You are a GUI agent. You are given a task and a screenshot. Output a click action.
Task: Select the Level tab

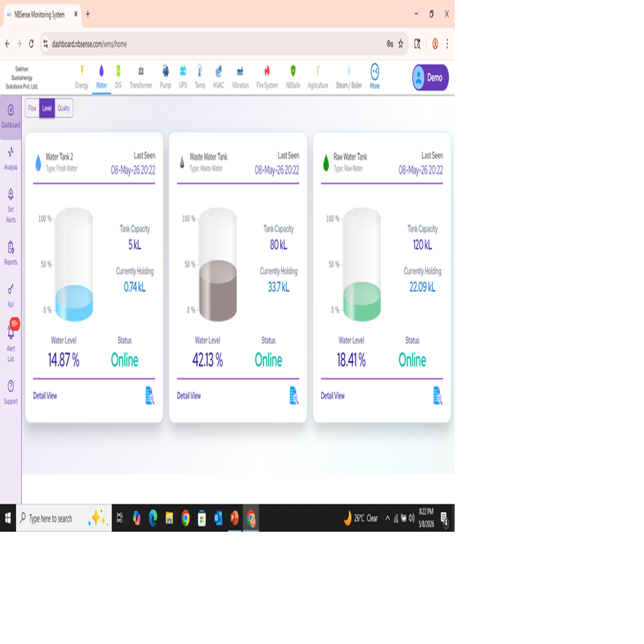pyautogui.click(x=47, y=108)
